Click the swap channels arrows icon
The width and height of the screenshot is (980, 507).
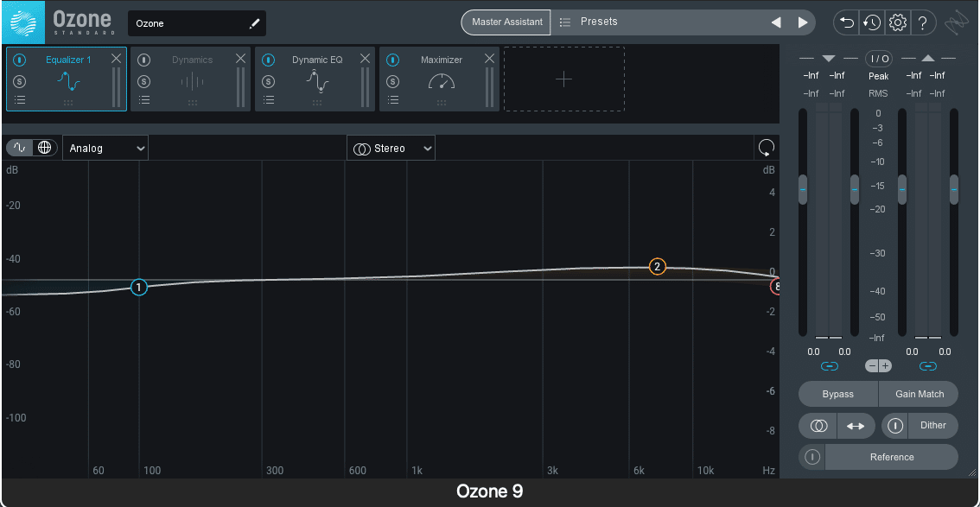point(856,426)
